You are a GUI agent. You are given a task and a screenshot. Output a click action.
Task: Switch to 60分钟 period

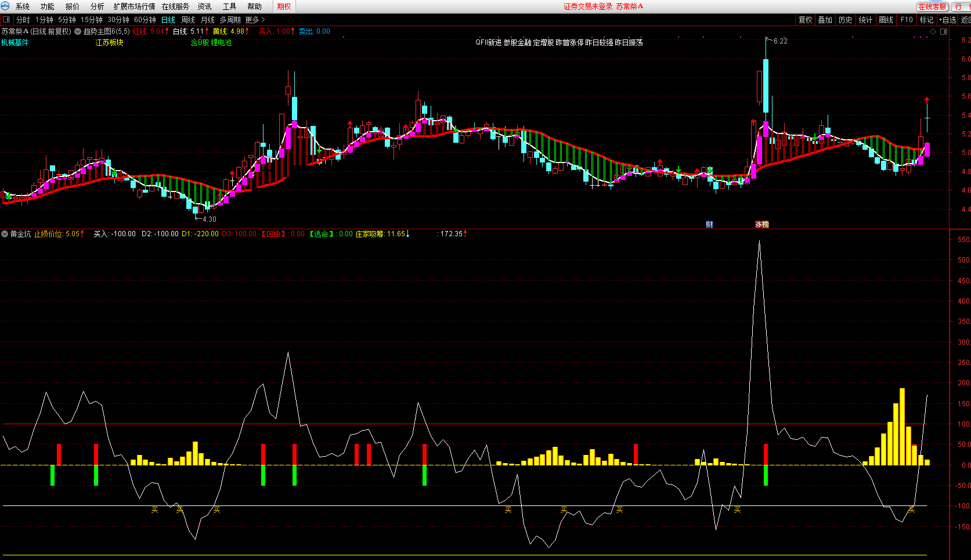(x=145, y=20)
